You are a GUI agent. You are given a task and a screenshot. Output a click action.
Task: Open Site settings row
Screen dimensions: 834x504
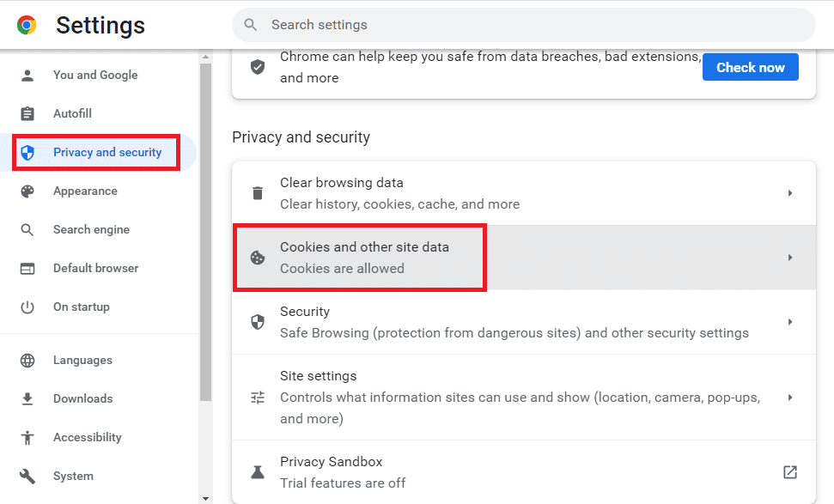coord(524,398)
